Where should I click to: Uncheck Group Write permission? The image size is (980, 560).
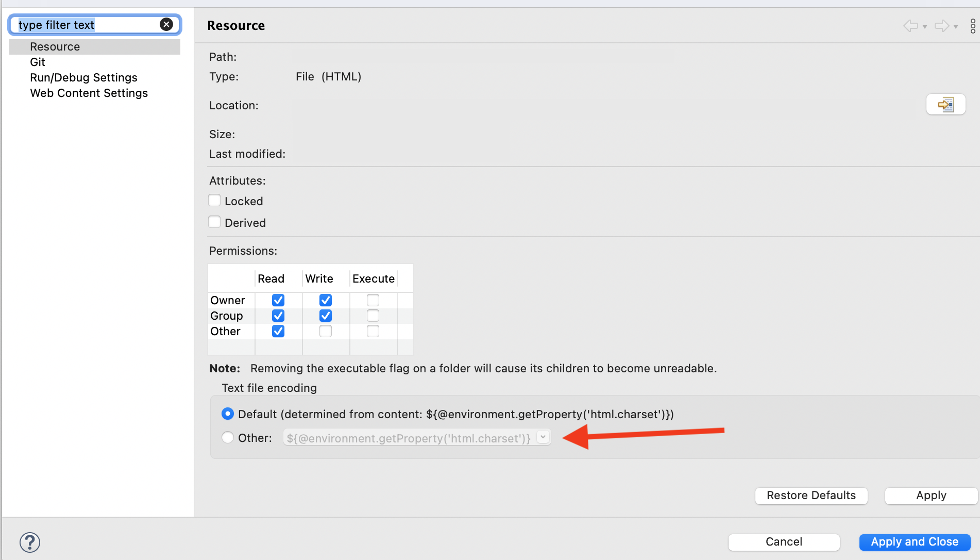(x=326, y=316)
